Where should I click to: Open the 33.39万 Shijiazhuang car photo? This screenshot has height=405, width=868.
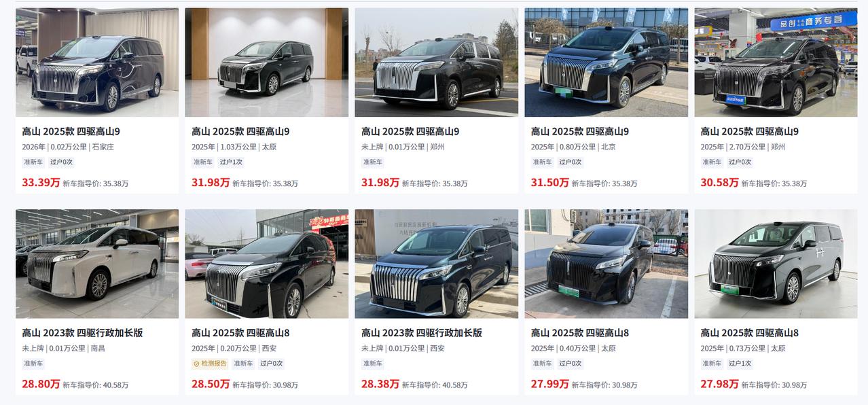97,63
